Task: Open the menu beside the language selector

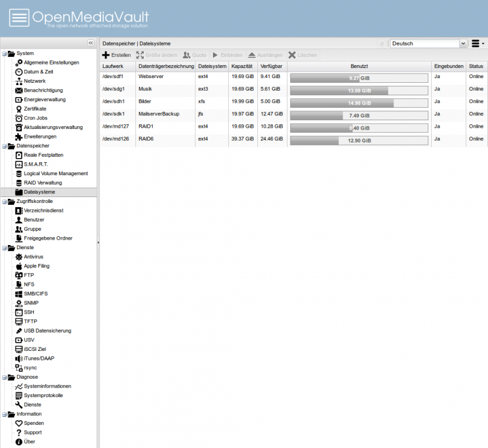Action: click(x=477, y=43)
